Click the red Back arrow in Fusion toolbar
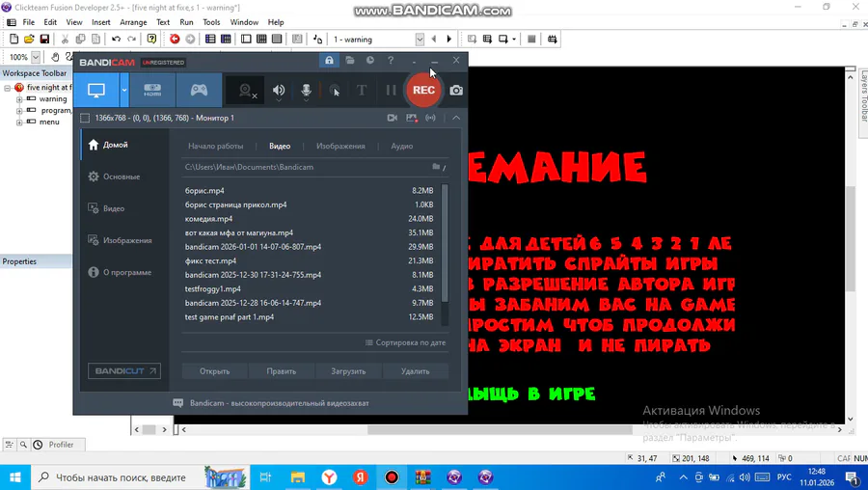The image size is (868, 490). point(175,39)
